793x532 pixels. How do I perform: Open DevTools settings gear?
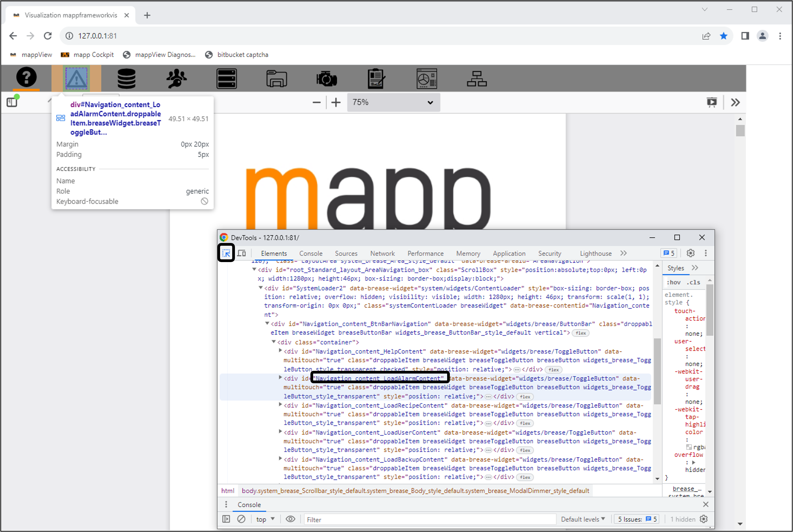click(x=690, y=253)
